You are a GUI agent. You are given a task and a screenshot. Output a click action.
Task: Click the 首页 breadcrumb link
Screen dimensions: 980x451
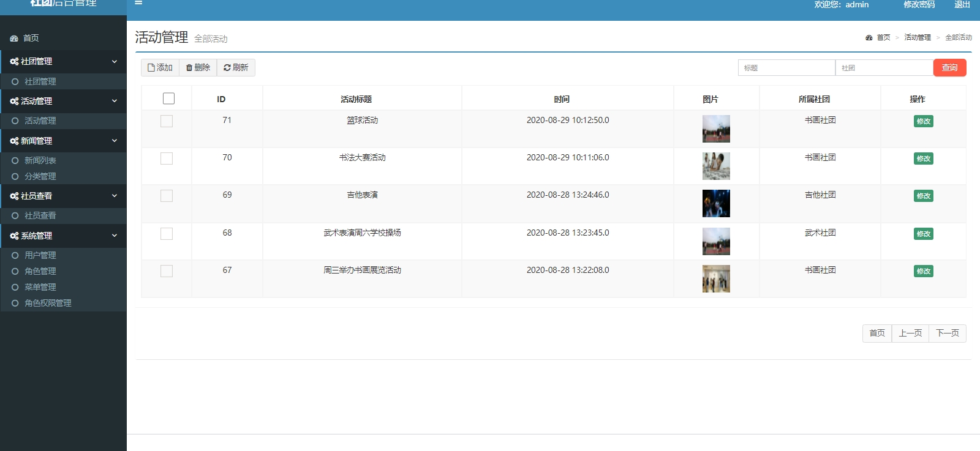point(878,37)
